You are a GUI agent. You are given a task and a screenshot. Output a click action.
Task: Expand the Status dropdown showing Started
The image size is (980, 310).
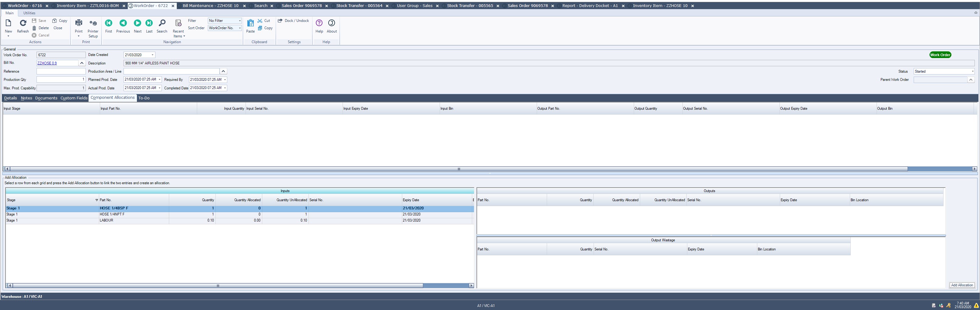coord(972,71)
